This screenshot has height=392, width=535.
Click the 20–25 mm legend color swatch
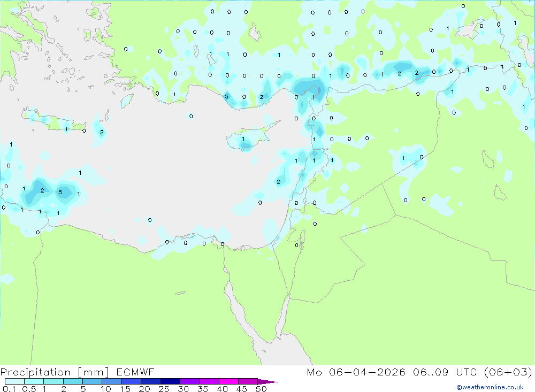[x=151, y=381]
